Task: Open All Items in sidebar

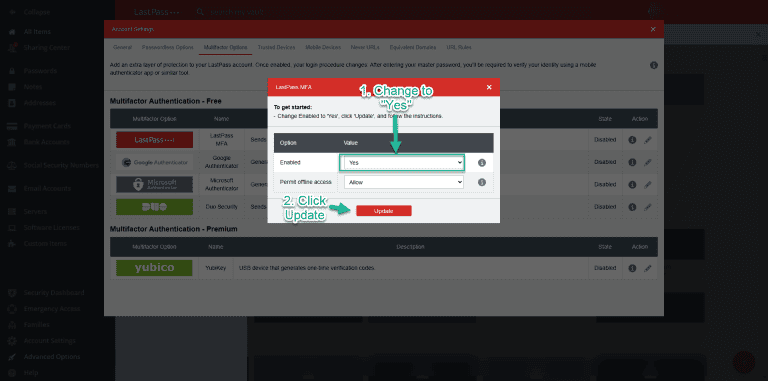Action: tap(37, 32)
